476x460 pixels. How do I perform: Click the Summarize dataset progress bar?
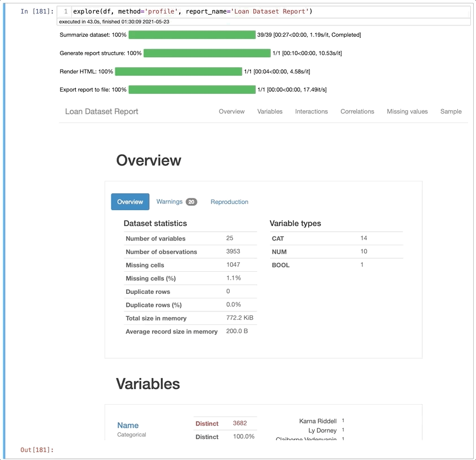click(192, 34)
